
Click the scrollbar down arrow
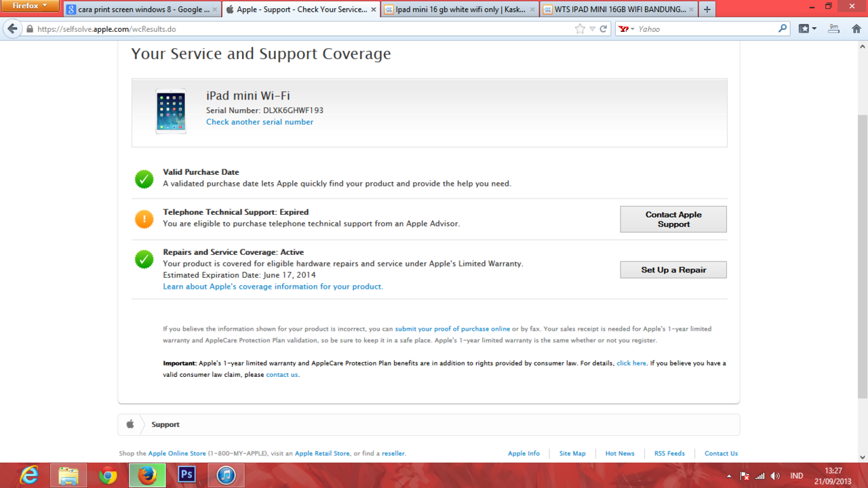[862, 457]
